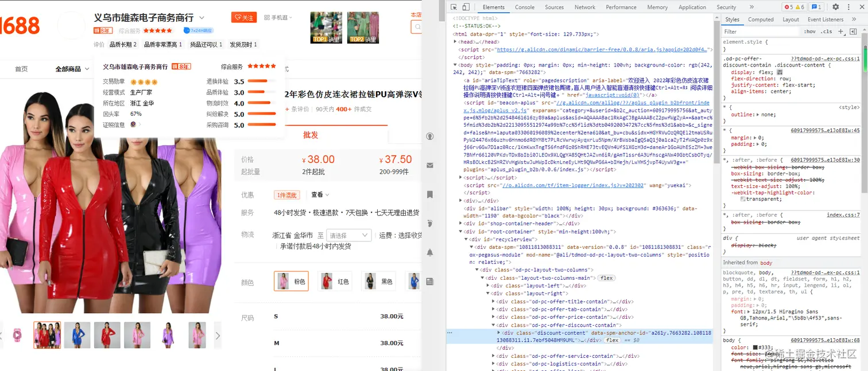The image size is (868, 371).
Task: Select the 黑色 color option
Action: (x=378, y=282)
